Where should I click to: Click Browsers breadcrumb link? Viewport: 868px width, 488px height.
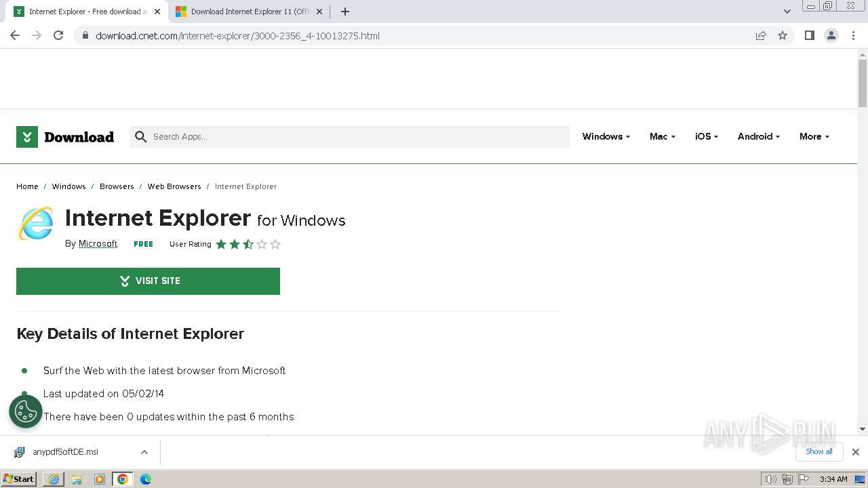tap(117, 186)
